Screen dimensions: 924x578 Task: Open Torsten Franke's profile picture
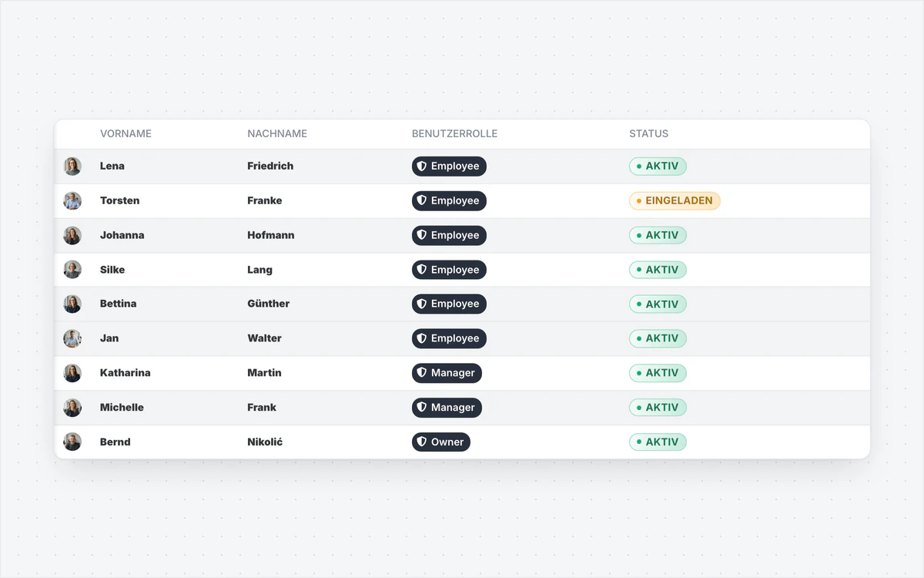tap(72, 201)
